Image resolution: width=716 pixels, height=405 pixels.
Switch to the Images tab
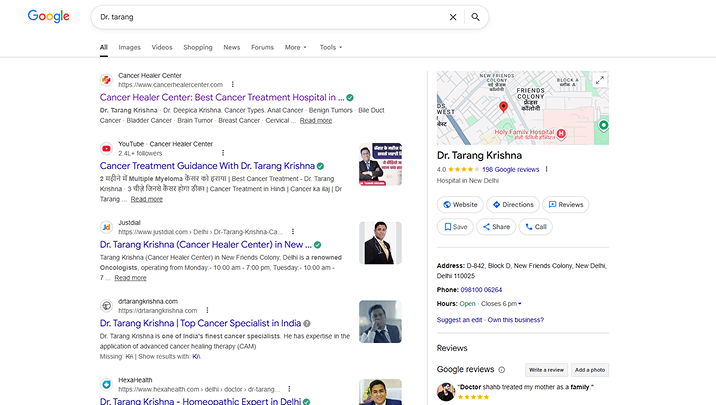pyautogui.click(x=130, y=47)
